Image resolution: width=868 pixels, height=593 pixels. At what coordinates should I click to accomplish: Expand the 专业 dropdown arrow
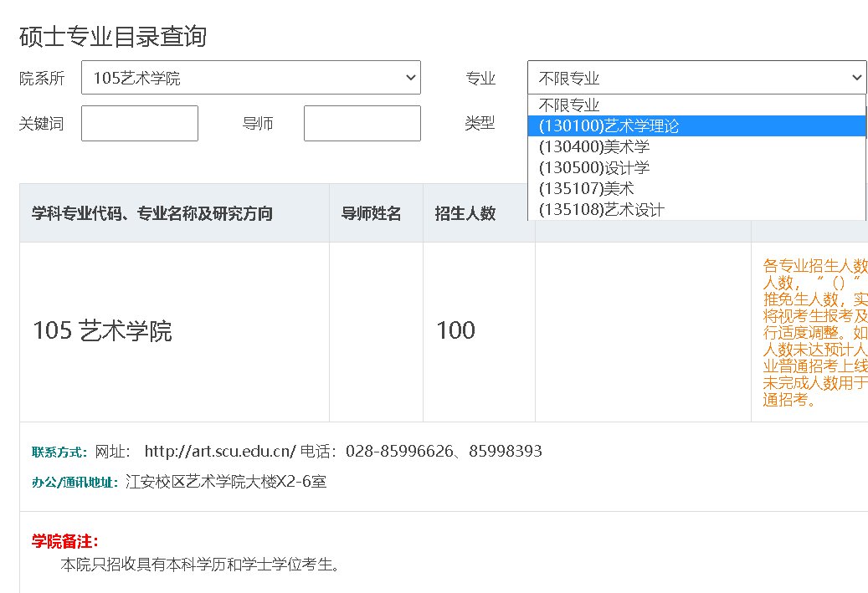(x=858, y=77)
